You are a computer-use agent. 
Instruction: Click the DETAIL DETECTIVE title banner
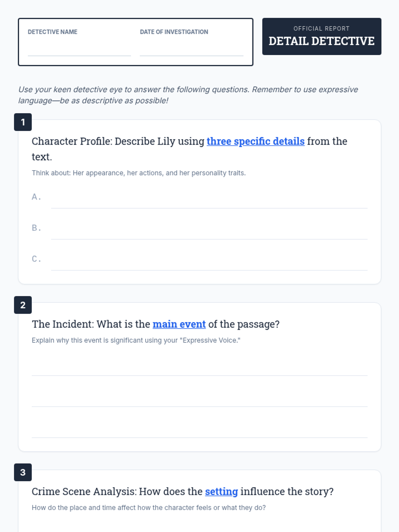pyautogui.click(x=322, y=41)
